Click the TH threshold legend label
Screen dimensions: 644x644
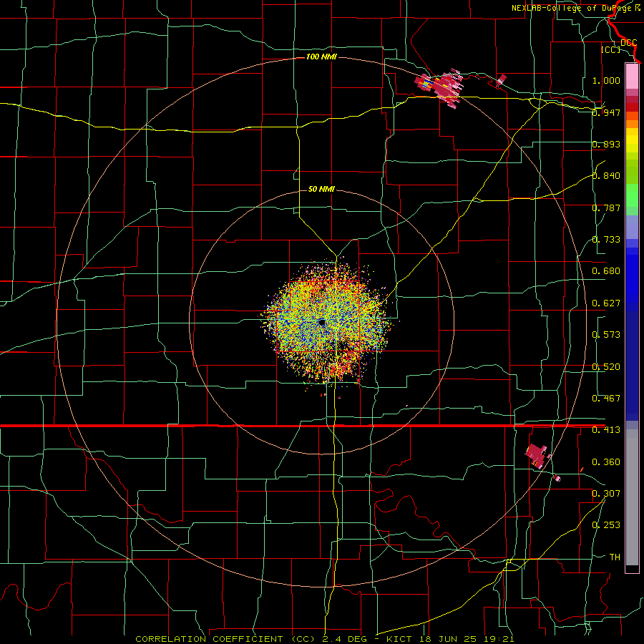[x=615, y=557]
